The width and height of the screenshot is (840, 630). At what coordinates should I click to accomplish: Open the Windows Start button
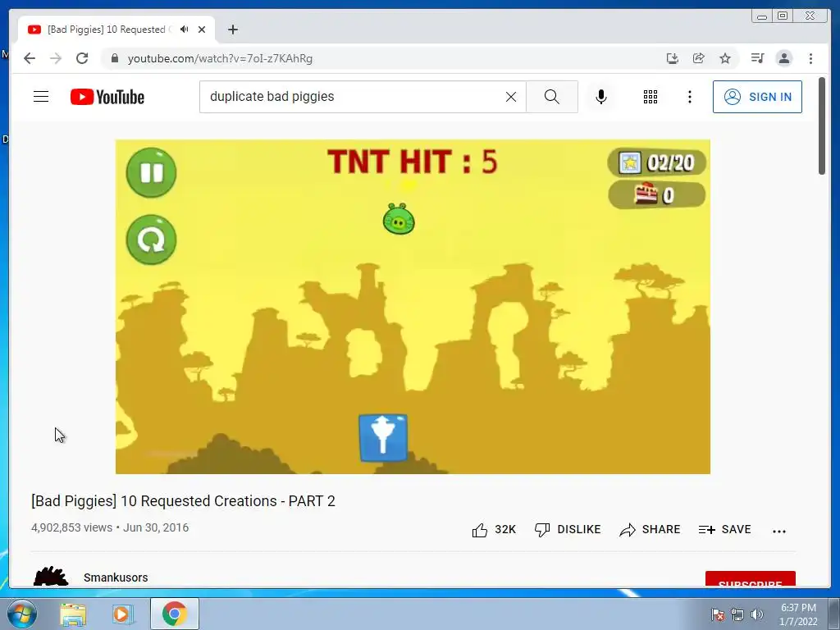point(22,614)
